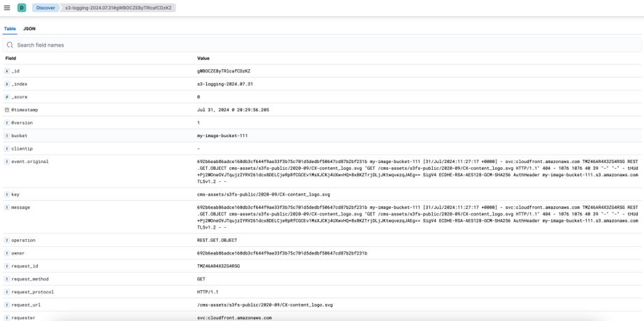The image size is (644, 321).
Task: Click the _score field name
Action: [x=18, y=97]
